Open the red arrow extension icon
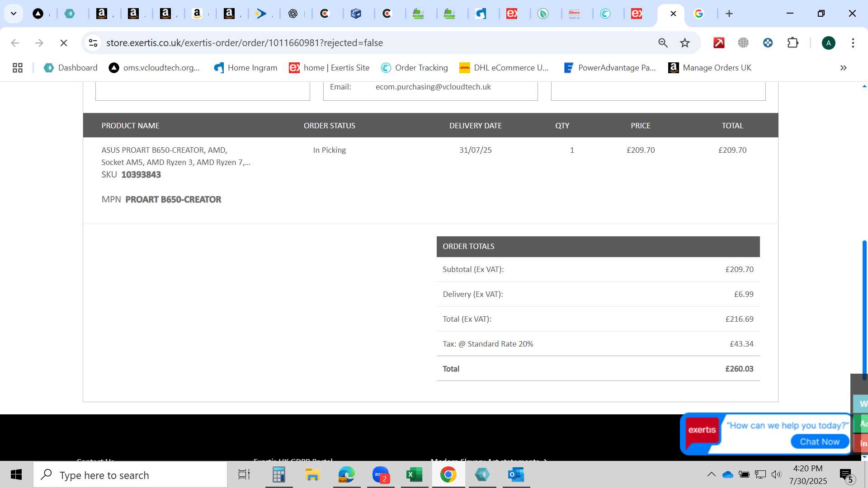Image resolution: width=868 pixels, height=488 pixels. pyautogui.click(x=719, y=43)
